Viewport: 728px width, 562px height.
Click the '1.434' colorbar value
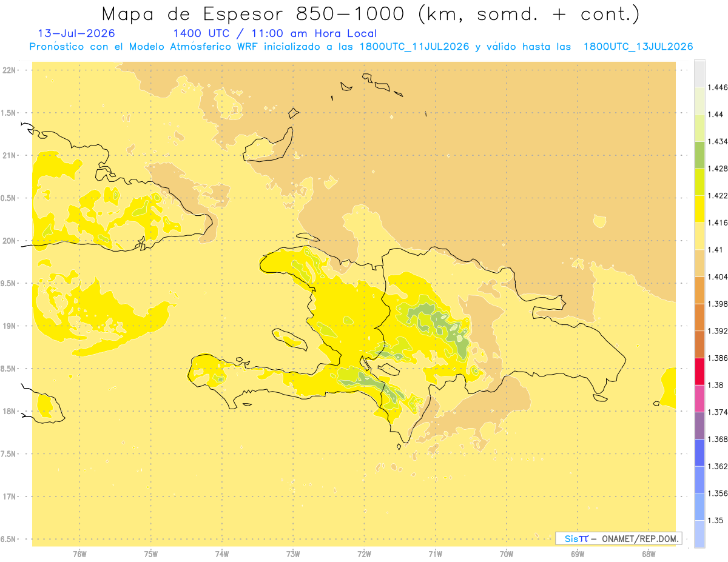[x=718, y=141]
